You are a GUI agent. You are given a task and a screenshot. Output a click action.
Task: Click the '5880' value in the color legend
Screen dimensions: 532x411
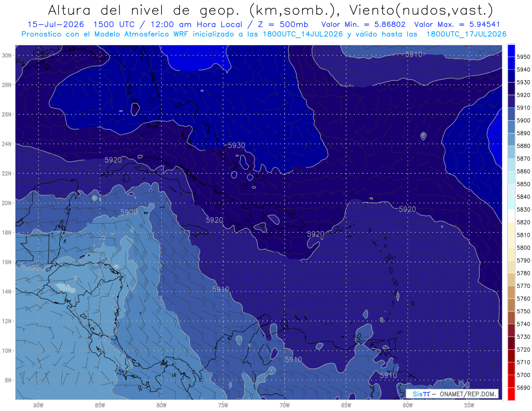click(524, 146)
